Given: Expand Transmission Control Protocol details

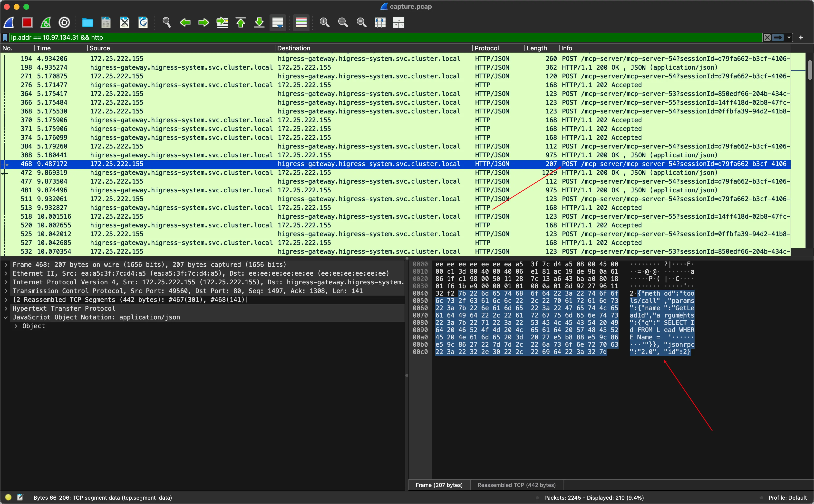Looking at the screenshot, I should point(6,291).
